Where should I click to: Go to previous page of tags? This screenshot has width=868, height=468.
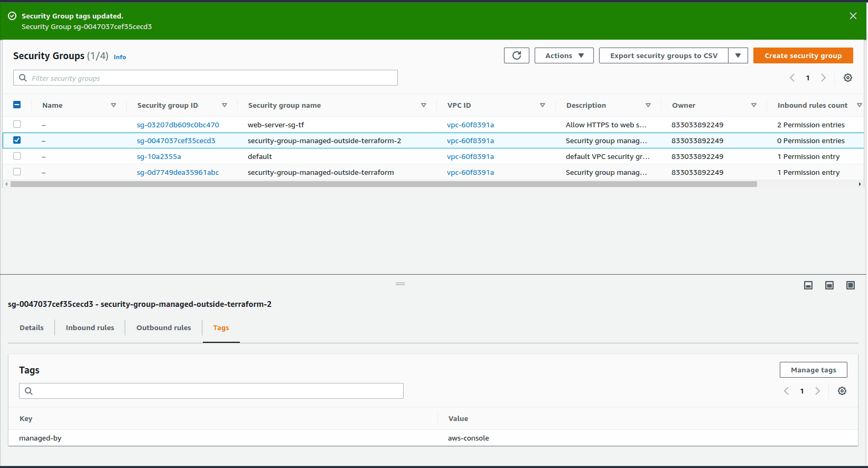click(786, 391)
